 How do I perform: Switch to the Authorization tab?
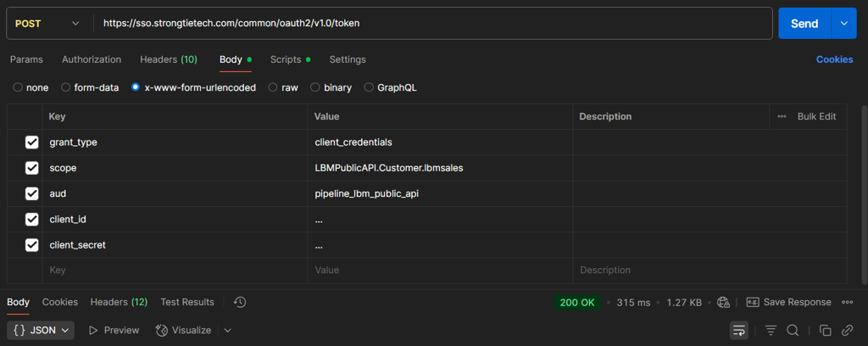coord(92,59)
